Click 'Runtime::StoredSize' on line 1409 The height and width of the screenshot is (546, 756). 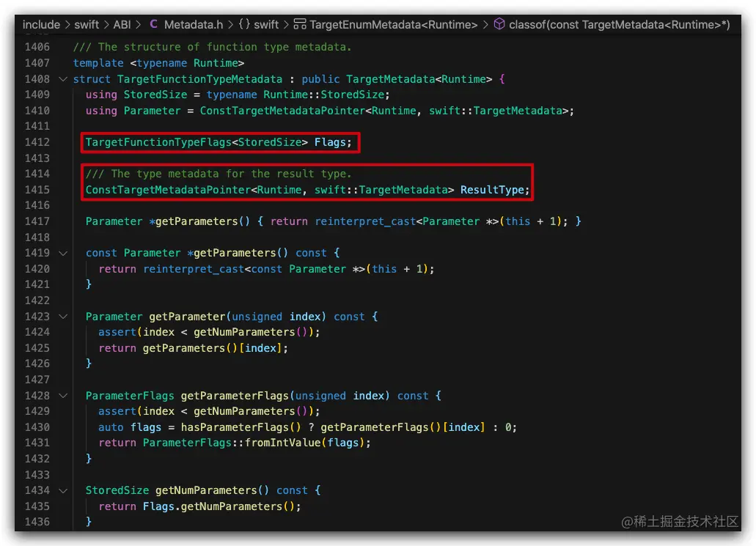(323, 95)
